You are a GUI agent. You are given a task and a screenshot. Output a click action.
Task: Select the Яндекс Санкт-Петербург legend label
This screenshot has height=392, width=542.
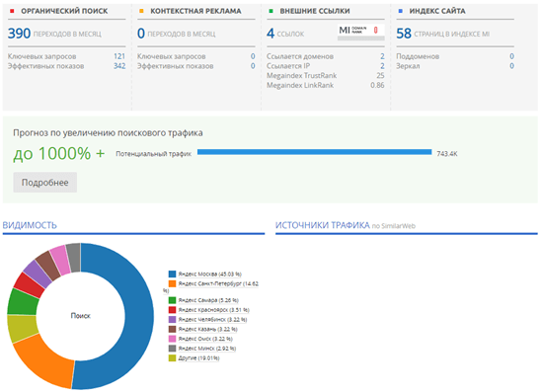pos(218,283)
